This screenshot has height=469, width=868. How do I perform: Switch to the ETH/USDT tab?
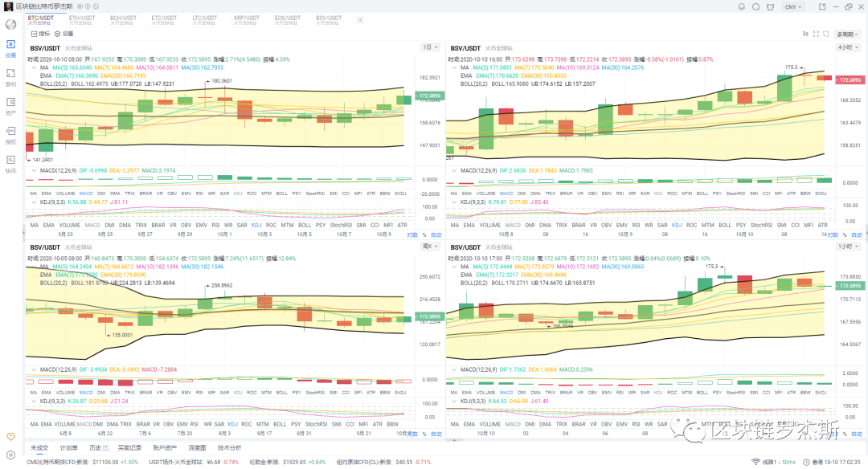(82, 20)
